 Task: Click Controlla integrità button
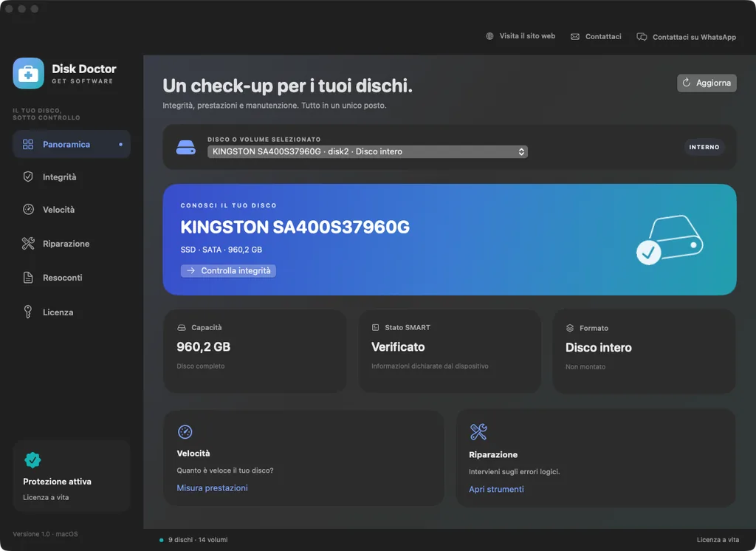tap(228, 270)
